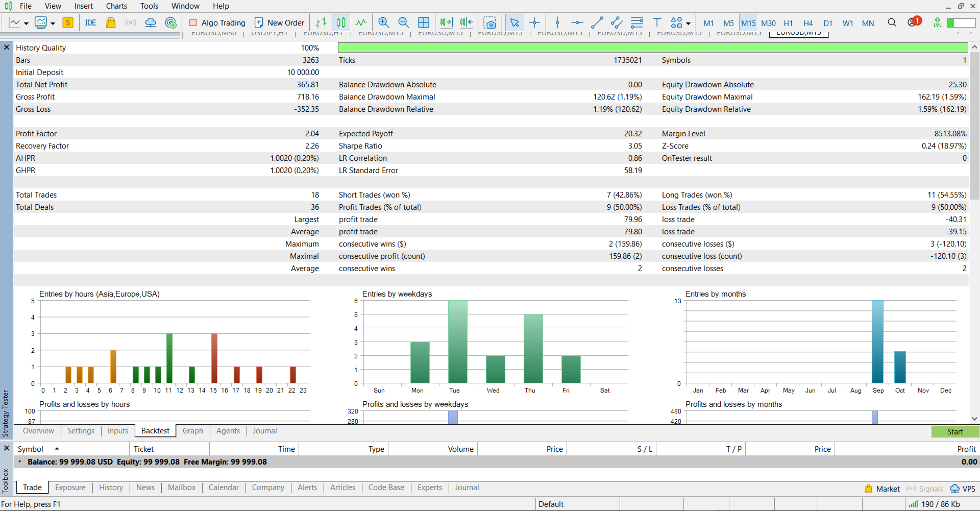The image size is (980, 511).
Task: Select the text label tool
Action: coord(657,23)
